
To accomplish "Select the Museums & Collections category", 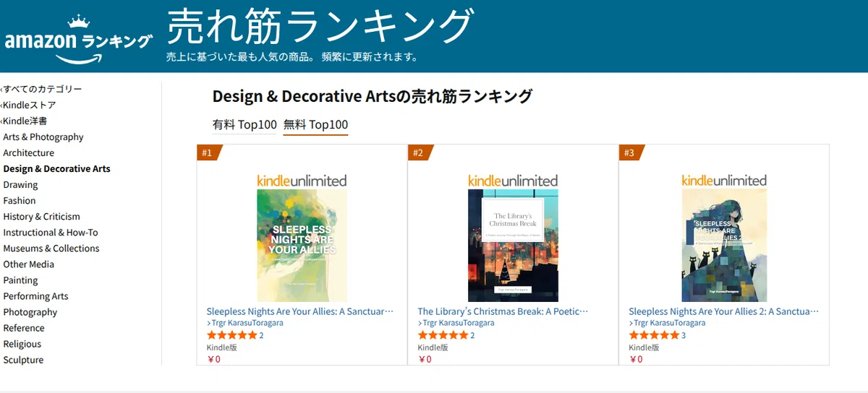I will 51,249.
